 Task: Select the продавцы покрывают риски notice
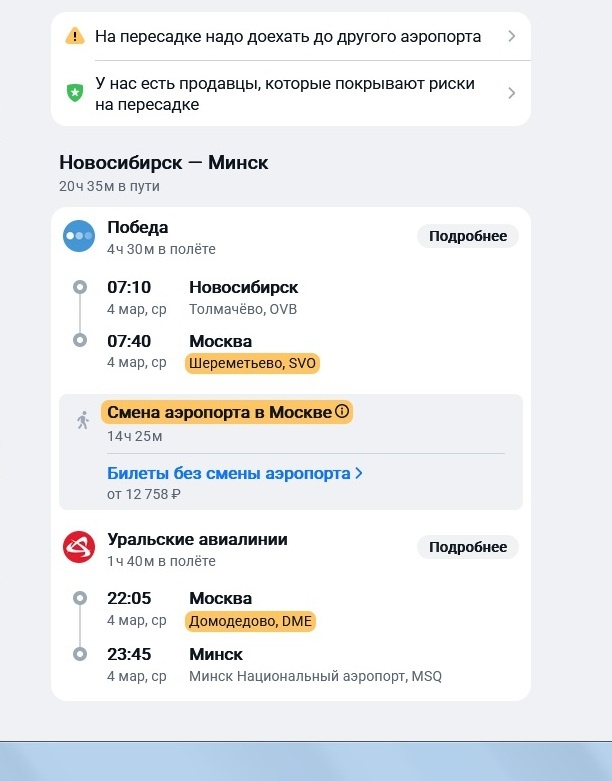point(291,93)
